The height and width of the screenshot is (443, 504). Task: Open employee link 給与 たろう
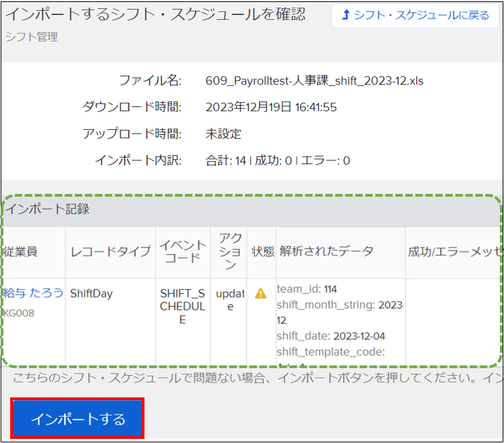pyautogui.click(x=33, y=293)
